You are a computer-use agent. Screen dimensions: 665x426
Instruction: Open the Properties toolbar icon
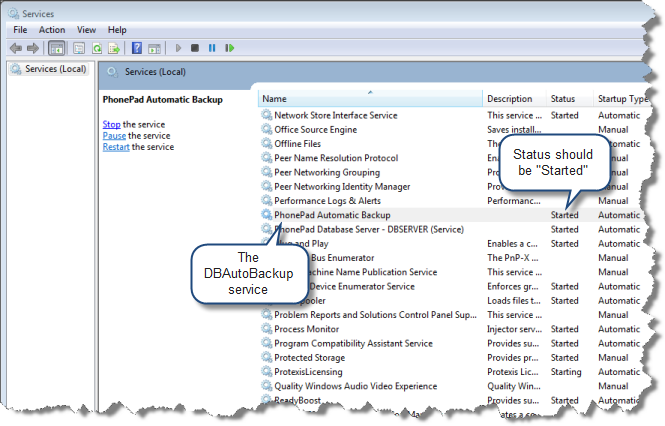79,48
